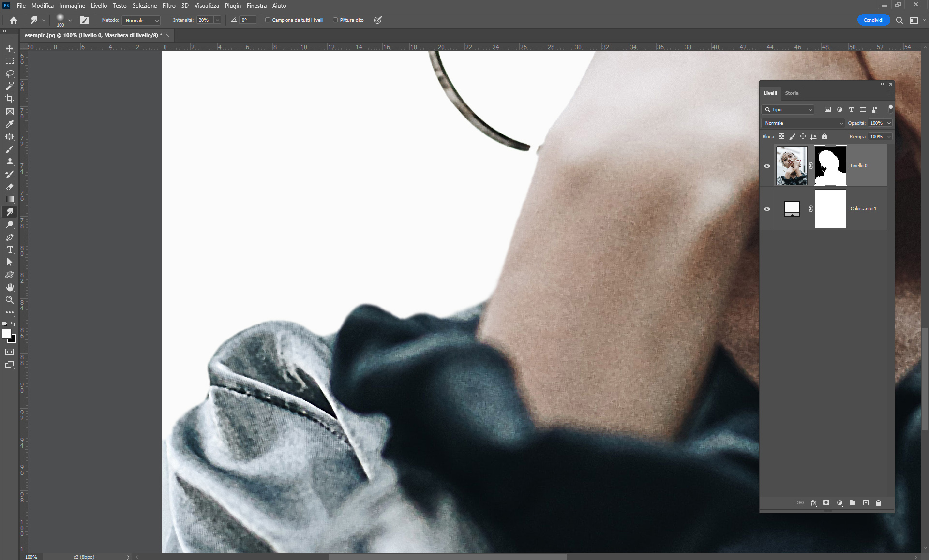
Task: Open the Metodo Normale dropdown
Action: tap(141, 20)
